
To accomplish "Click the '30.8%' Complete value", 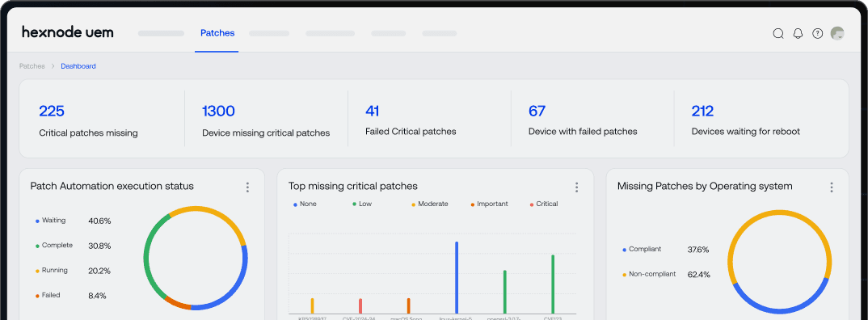I will pyautogui.click(x=99, y=246).
